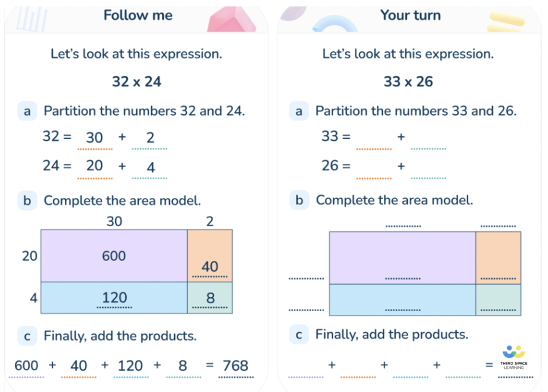
Task: Select the "c" step badge under Your turn
Action: point(298,335)
